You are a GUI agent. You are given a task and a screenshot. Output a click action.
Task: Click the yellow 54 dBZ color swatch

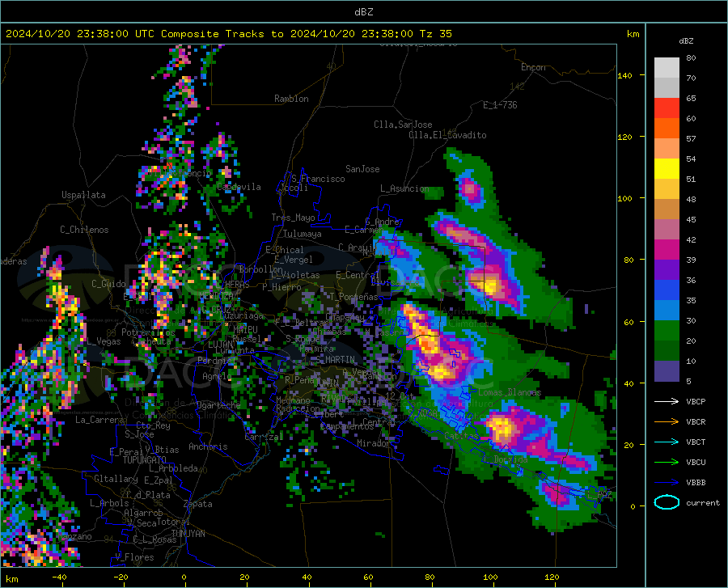click(667, 169)
